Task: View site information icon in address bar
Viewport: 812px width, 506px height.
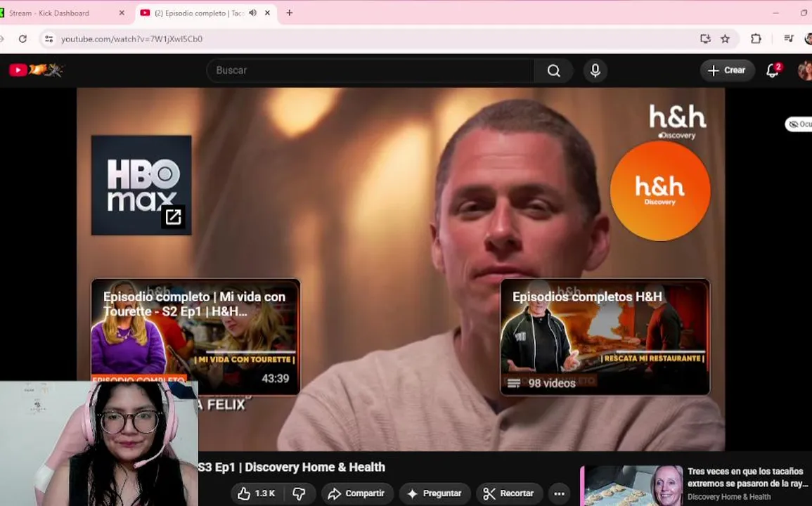Action: pyautogui.click(x=49, y=39)
